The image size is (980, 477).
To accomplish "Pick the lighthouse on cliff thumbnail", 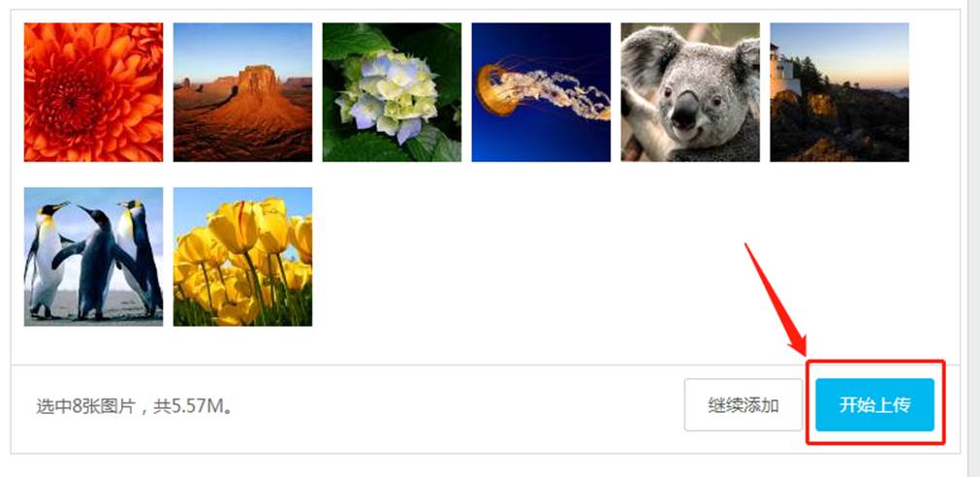I will click(x=839, y=92).
